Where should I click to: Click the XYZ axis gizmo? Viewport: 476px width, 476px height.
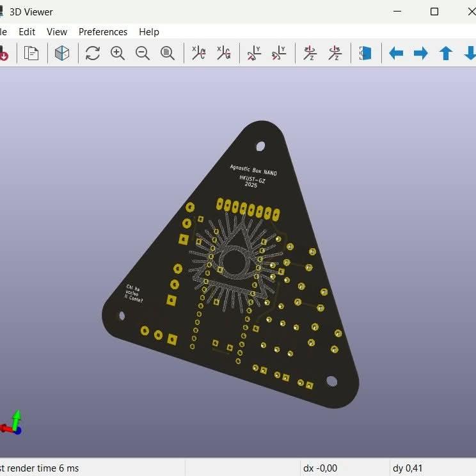pos(12,424)
